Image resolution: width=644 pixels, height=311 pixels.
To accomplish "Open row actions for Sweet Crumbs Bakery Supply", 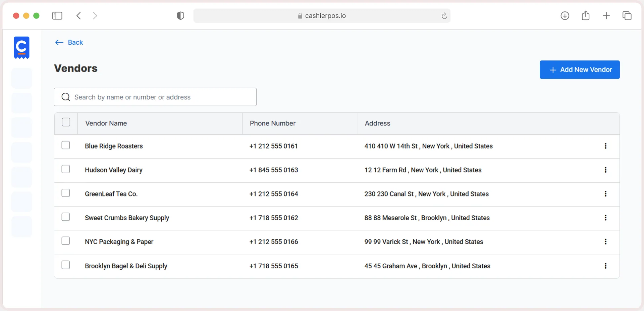I will click(x=605, y=218).
